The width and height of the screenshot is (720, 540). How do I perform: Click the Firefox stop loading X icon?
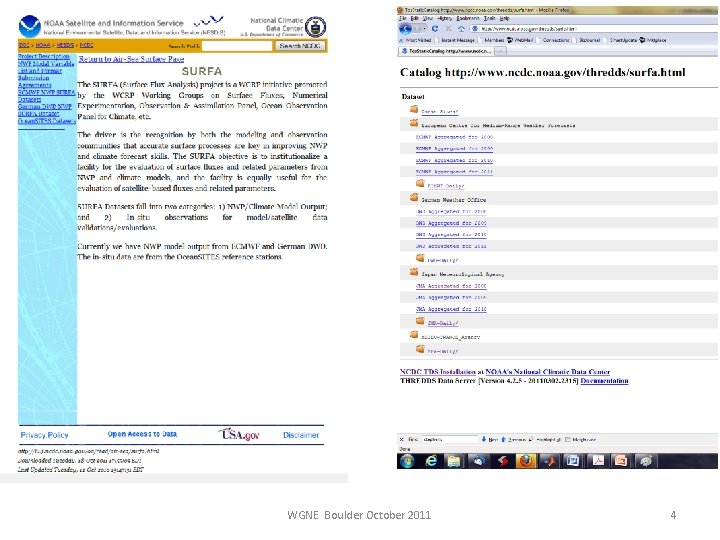tap(449, 28)
